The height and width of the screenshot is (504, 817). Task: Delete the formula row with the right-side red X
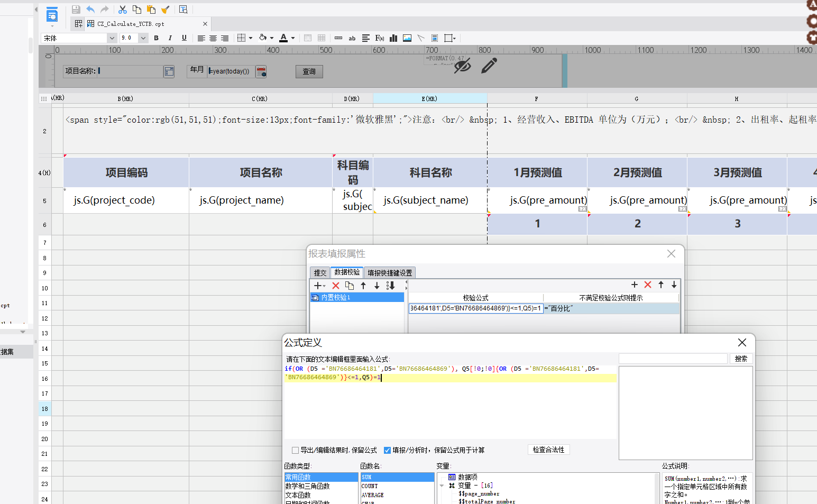[648, 285]
